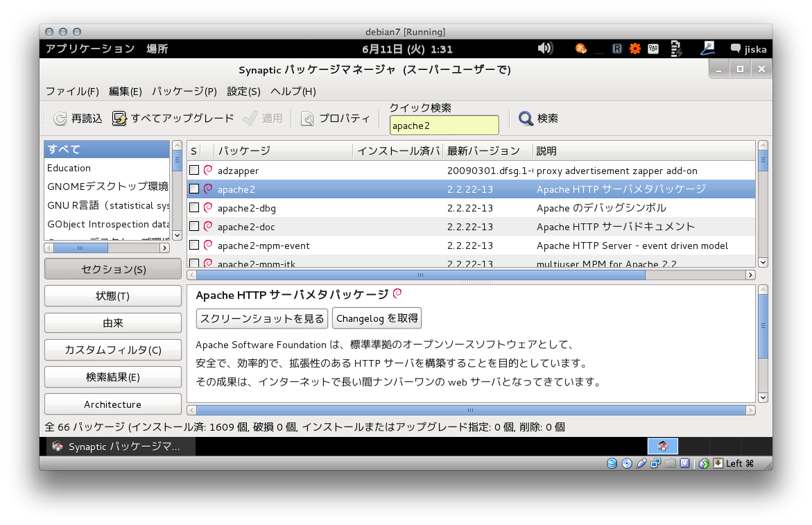Click the VirtualBox network status icon
The width and height of the screenshot is (812, 525).
[x=655, y=463]
